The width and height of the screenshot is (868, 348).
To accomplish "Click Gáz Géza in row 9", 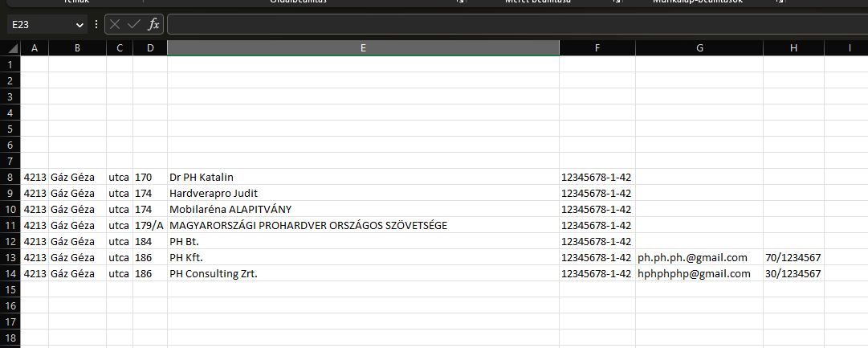I will click(x=78, y=194).
